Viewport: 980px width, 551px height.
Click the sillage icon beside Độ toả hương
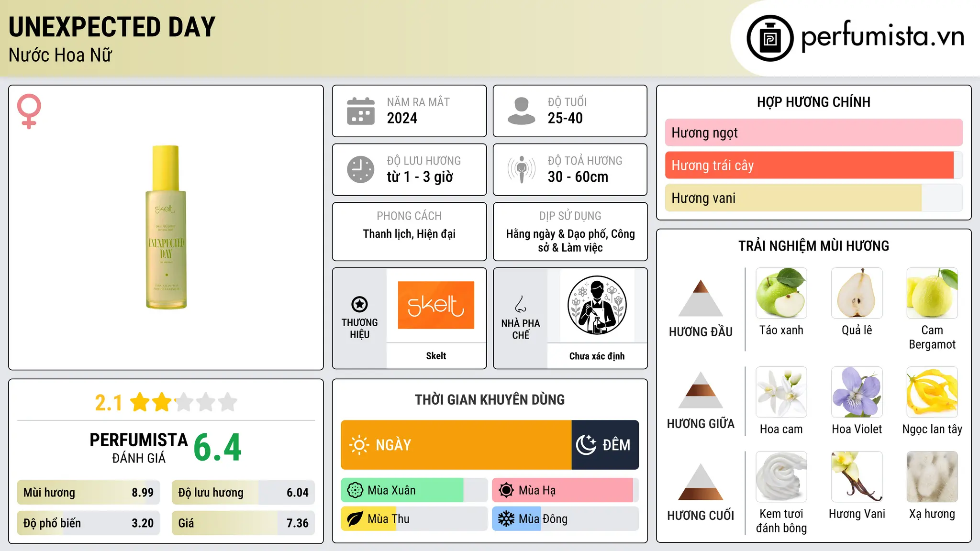pos(522,169)
